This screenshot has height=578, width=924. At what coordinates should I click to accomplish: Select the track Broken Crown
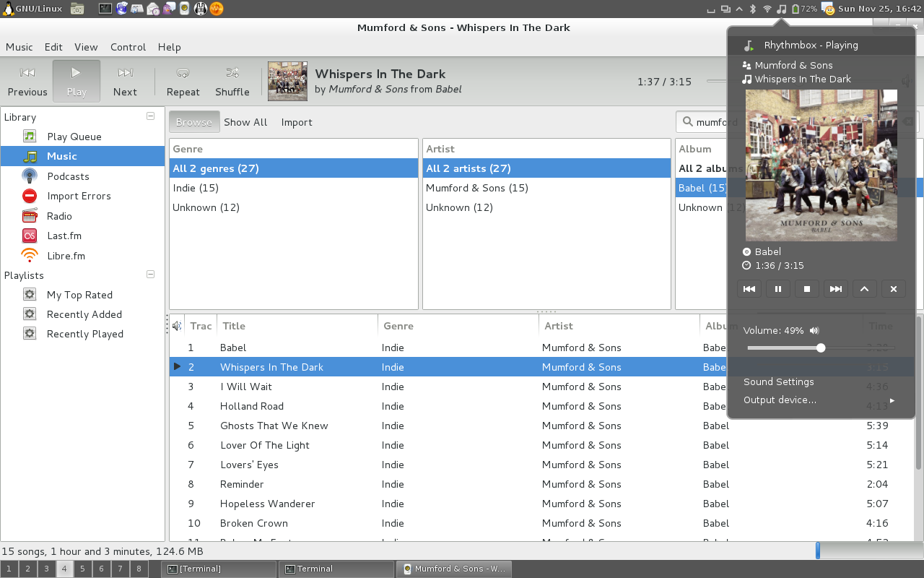click(542, 523)
